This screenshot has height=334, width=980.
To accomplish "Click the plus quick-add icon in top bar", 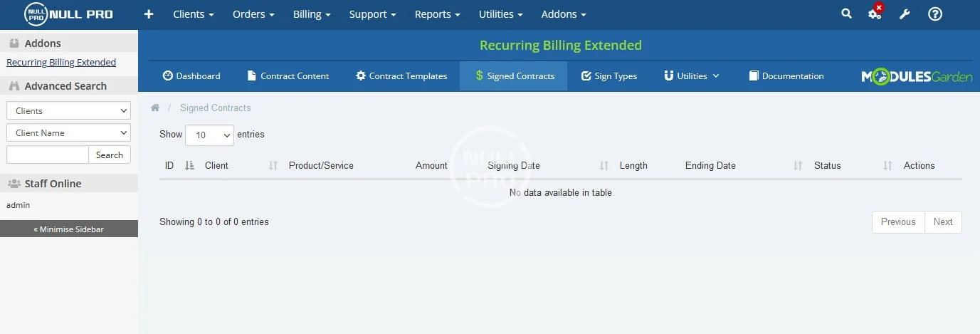I will (x=149, y=14).
